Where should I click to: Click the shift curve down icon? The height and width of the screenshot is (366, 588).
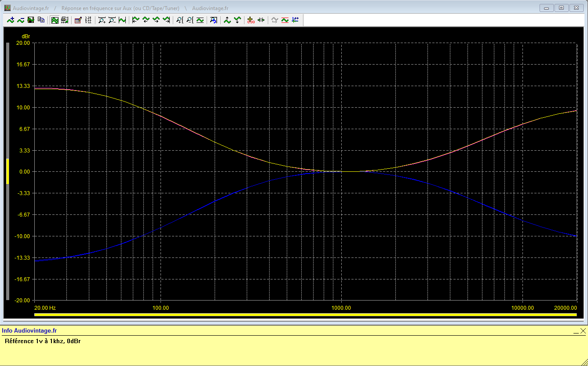(x=237, y=20)
